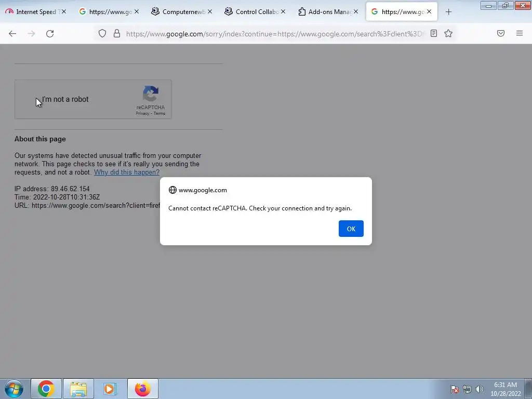Toggle reader view icon in address bar

434,33
